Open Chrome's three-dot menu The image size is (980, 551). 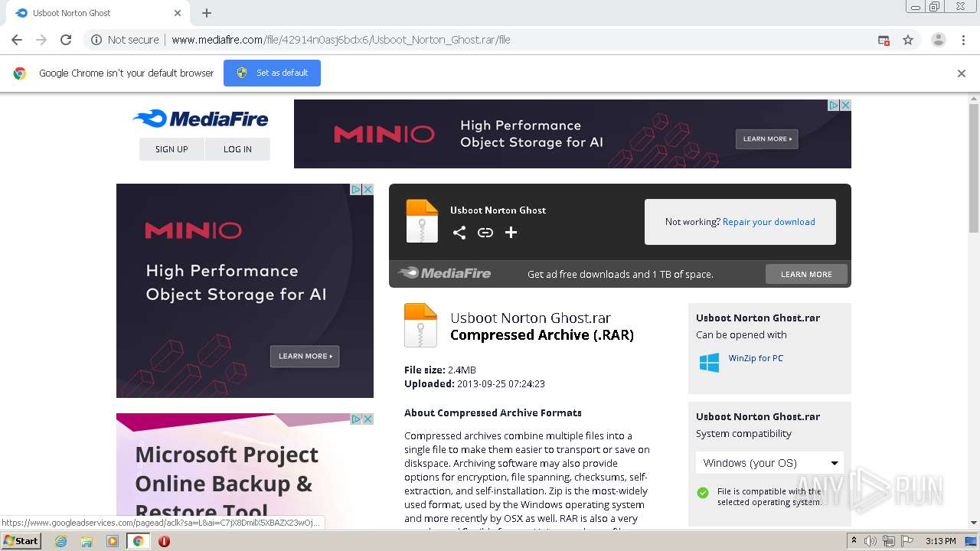(x=963, y=40)
